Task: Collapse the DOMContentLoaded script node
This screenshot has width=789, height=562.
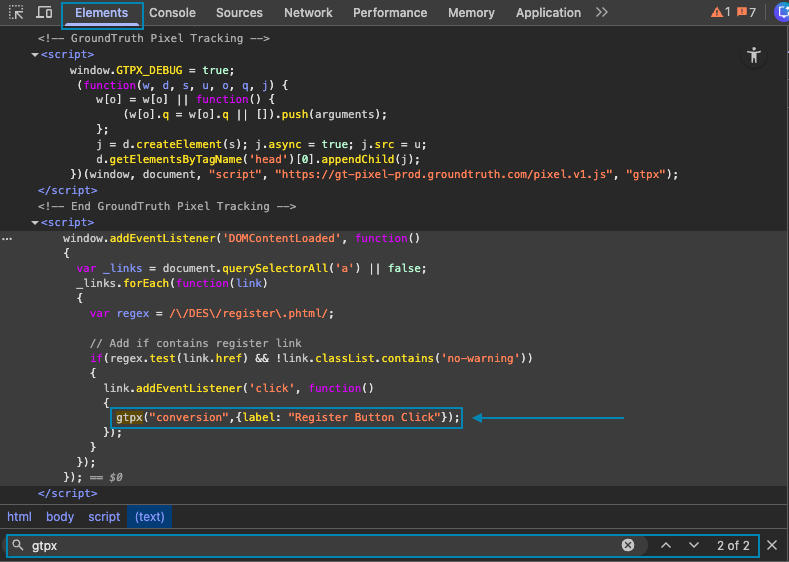Action: [x=35, y=222]
